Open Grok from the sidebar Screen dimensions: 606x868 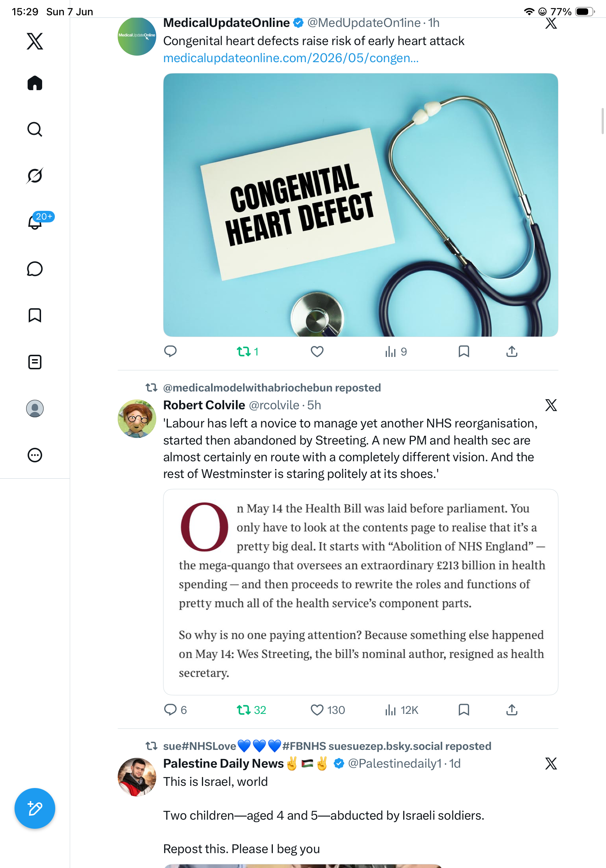pyautogui.click(x=35, y=176)
